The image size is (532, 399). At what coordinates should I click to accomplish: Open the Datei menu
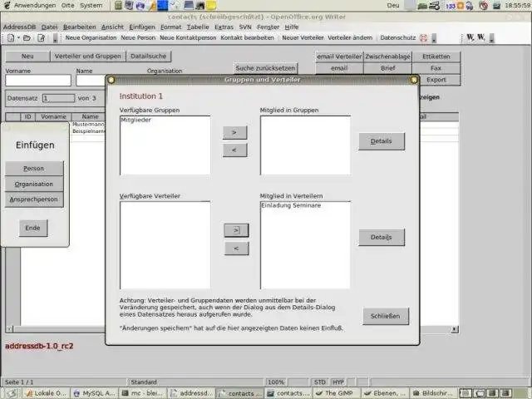pos(50,27)
